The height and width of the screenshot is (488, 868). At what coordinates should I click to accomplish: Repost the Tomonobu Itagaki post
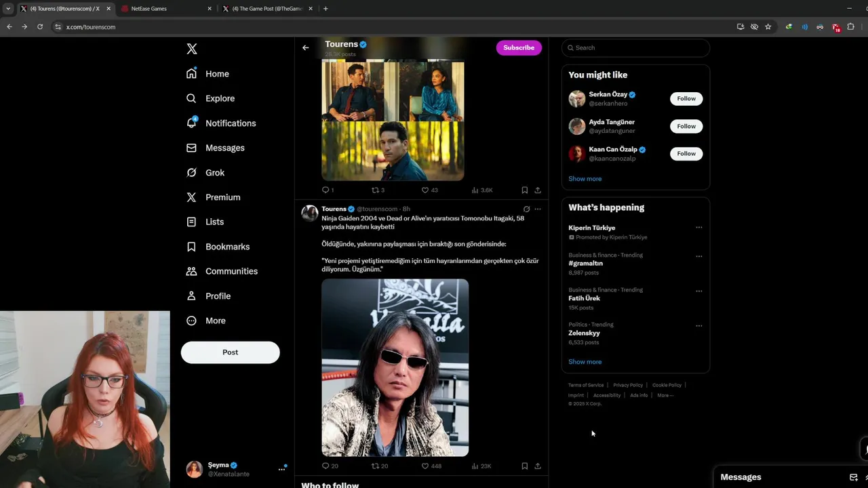pos(380,466)
